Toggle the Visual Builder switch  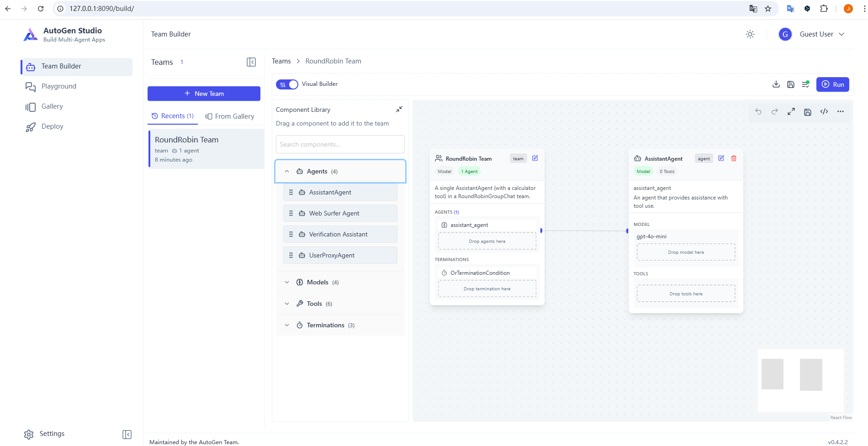[287, 84]
